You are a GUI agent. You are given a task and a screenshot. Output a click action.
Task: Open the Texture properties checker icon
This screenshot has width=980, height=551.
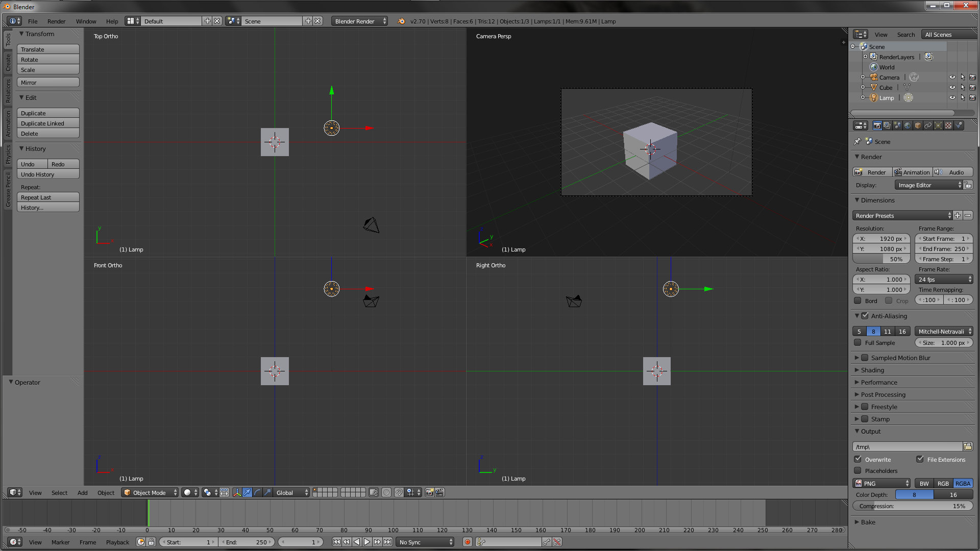948,126
